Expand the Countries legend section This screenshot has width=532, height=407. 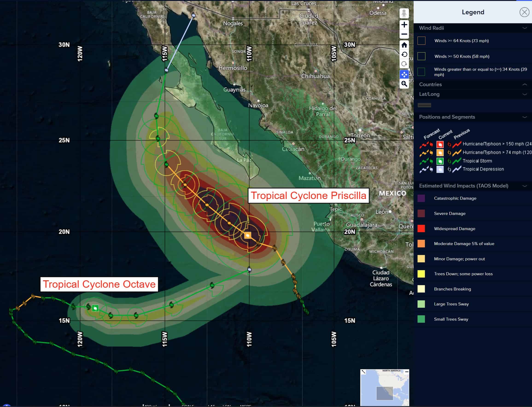524,85
